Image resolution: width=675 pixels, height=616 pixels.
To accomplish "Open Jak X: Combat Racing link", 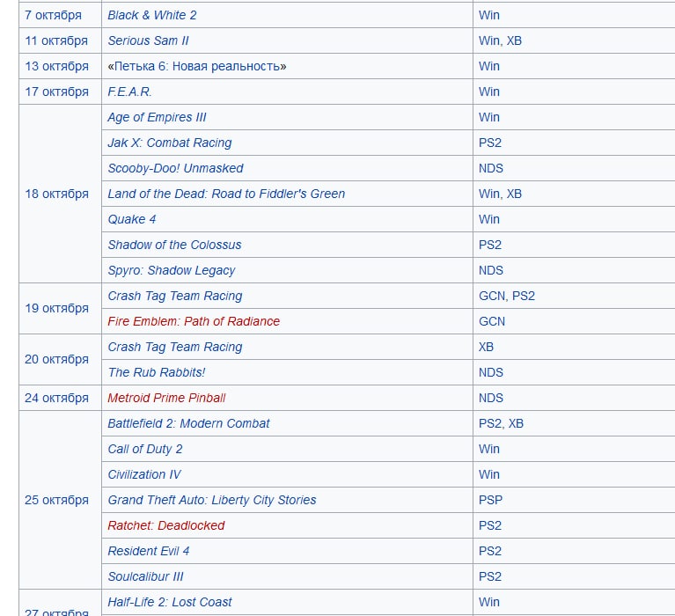I will click(x=170, y=143).
